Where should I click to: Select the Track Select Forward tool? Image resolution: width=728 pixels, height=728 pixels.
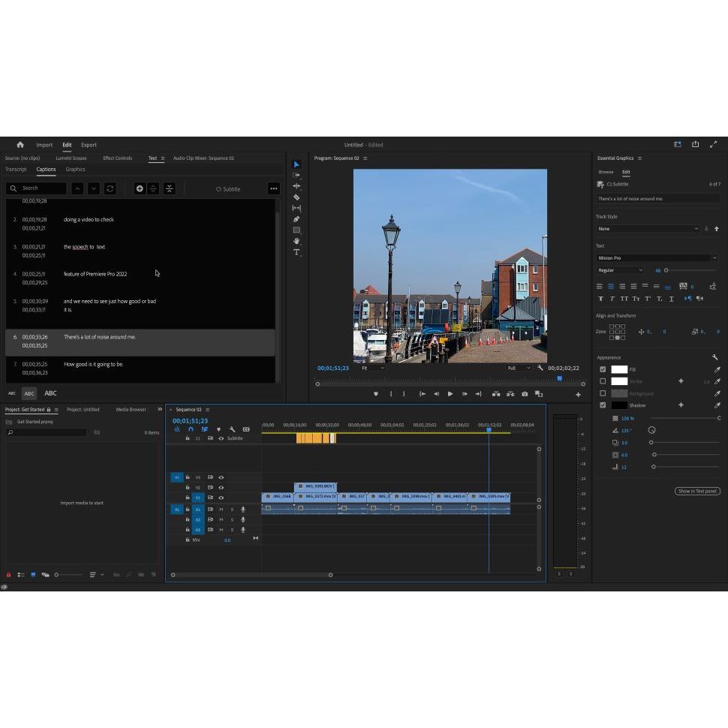pyautogui.click(x=297, y=176)
